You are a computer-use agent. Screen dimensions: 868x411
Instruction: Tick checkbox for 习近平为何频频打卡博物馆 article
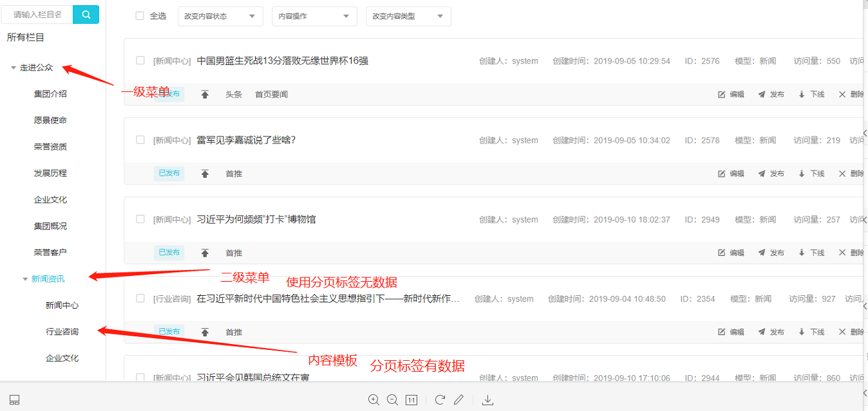[x=140, y=219]
